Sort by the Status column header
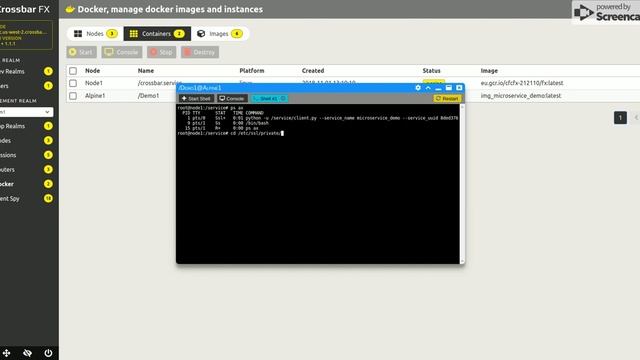 pos(431,71)
